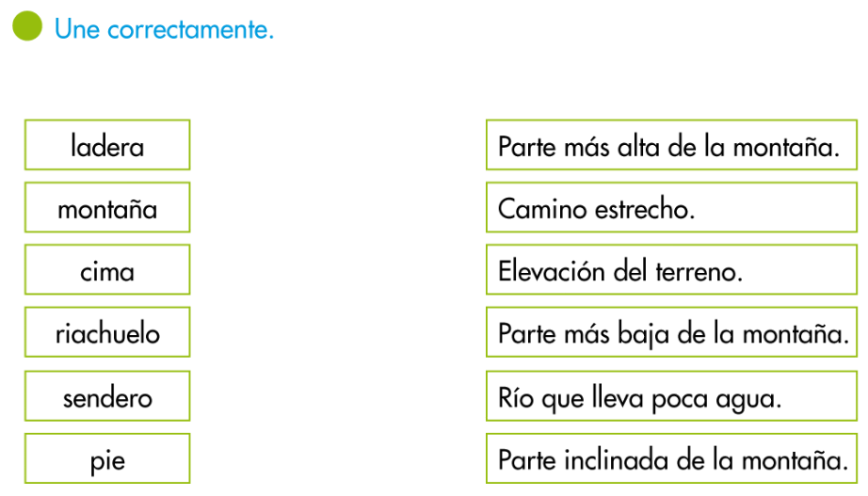Viewport: 868px width, 496px height.
Task: Select the 'sendero' word box
Action: [x=107, y=396]
